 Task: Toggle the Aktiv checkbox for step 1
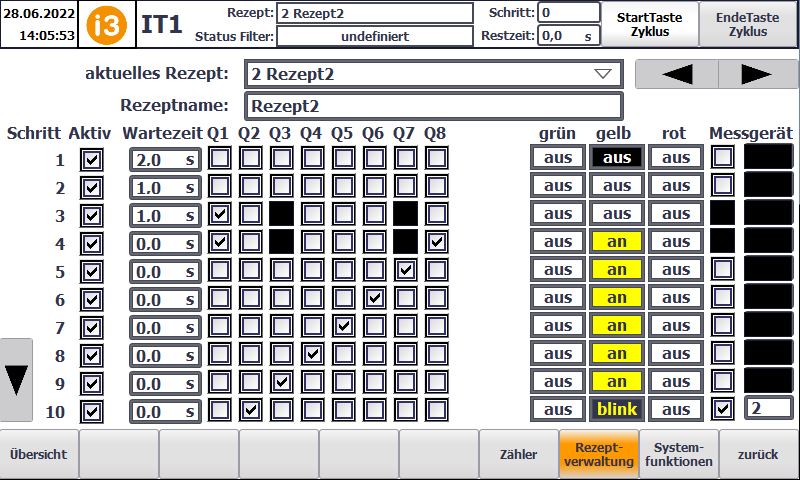(x=92, y=159)
